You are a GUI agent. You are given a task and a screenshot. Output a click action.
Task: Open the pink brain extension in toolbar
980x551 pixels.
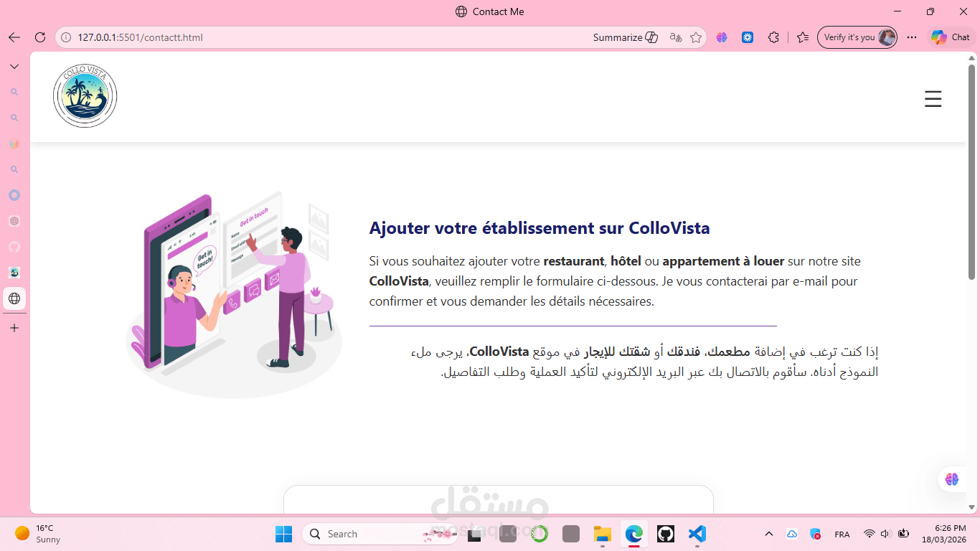pos(722,37)
